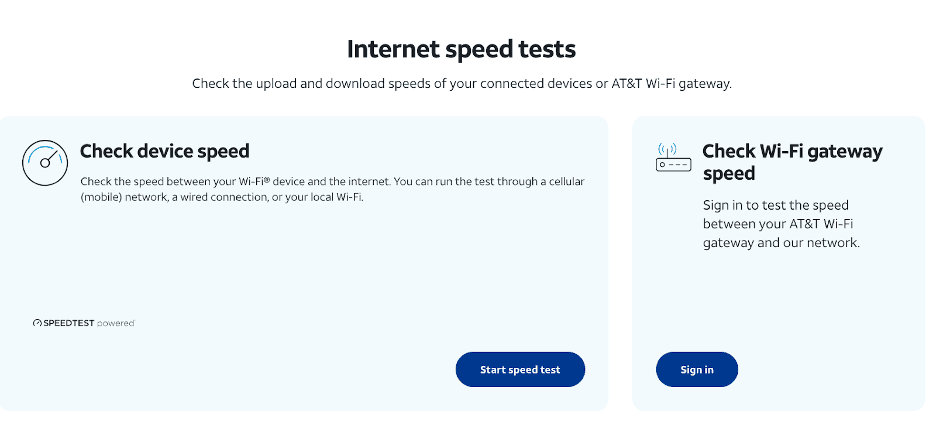
Task: Click the Wi-Fi gateway router icon
Action: [673, 159]
